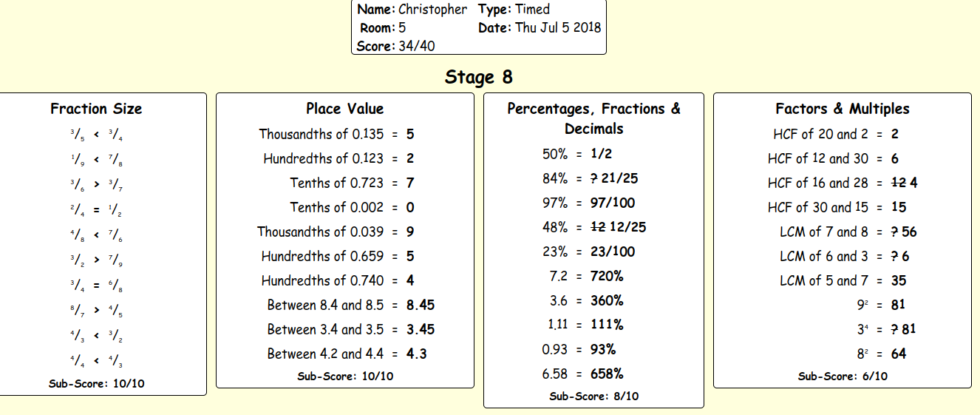Click the Hundredths of 0.740 row
This screenshot has height=415, width=980.
point(338,280)
